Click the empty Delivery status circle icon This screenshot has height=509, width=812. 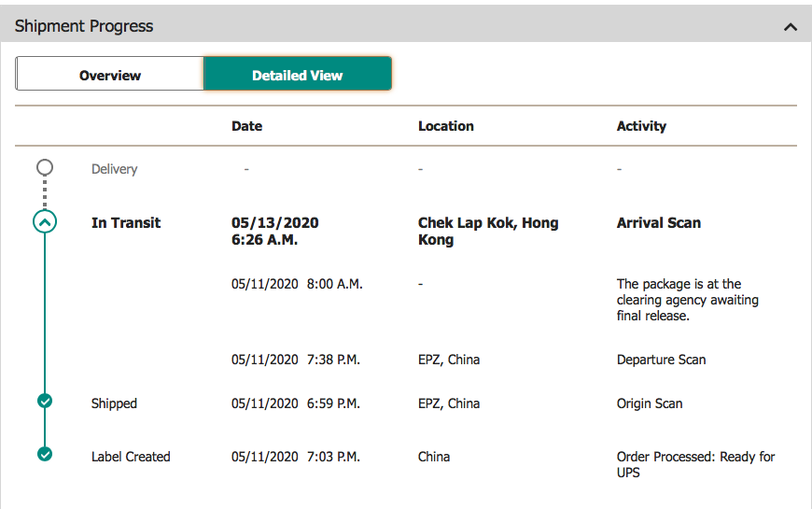44,168
